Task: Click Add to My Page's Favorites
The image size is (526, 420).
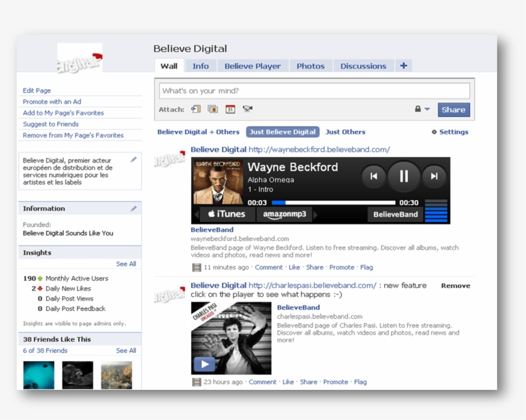Action: [64, 113]
